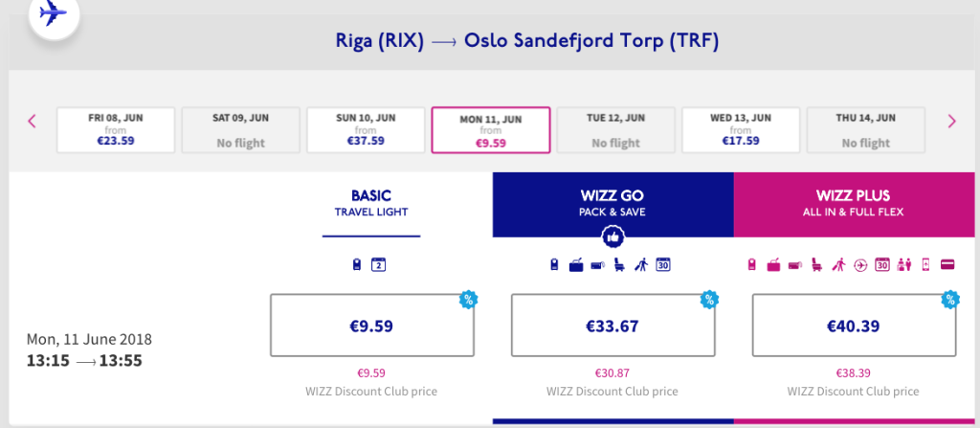The width and height of the screenshot is (980, 428).
Task: Select the SUN 10, JUN date tab
Action: pyautogui.click(x=366, y=129)
